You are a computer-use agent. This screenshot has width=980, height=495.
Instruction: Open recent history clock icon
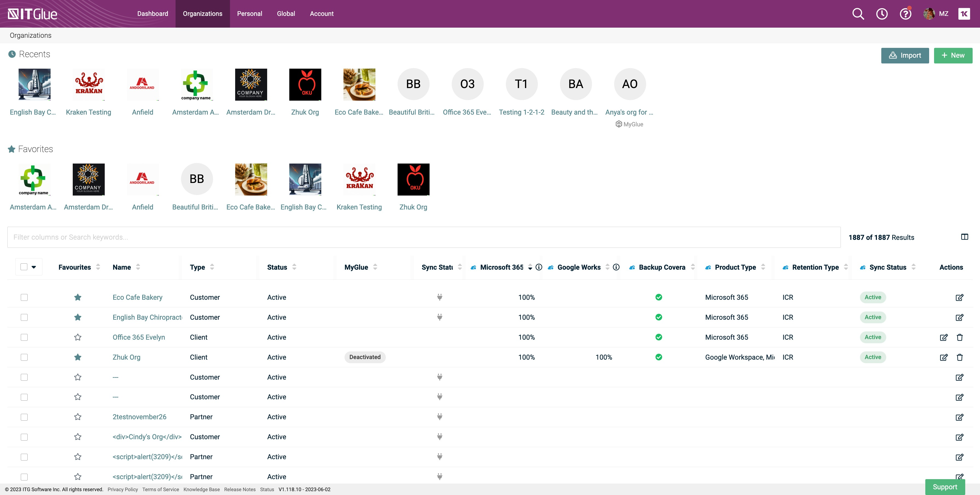882,14
